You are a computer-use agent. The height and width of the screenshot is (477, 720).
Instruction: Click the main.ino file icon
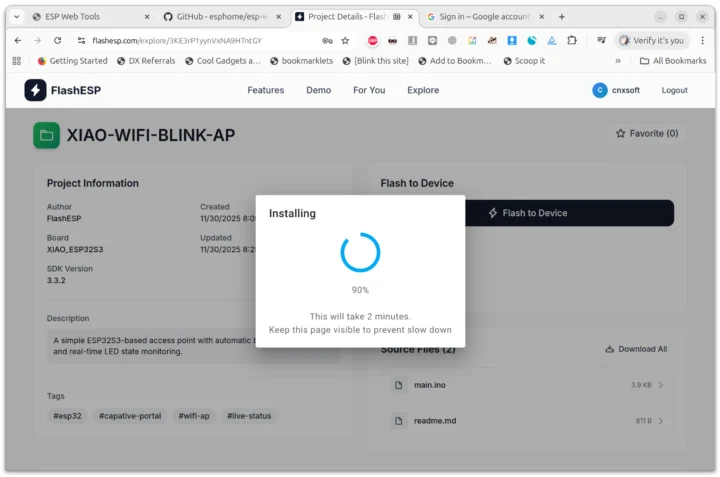[398, 385]
